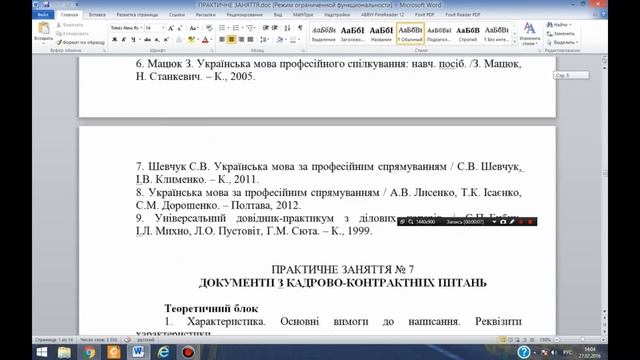Open Google Chrome from the taskbar
Image resolution: width=640 pixels, height=360 pixels.
coord(89,352)
